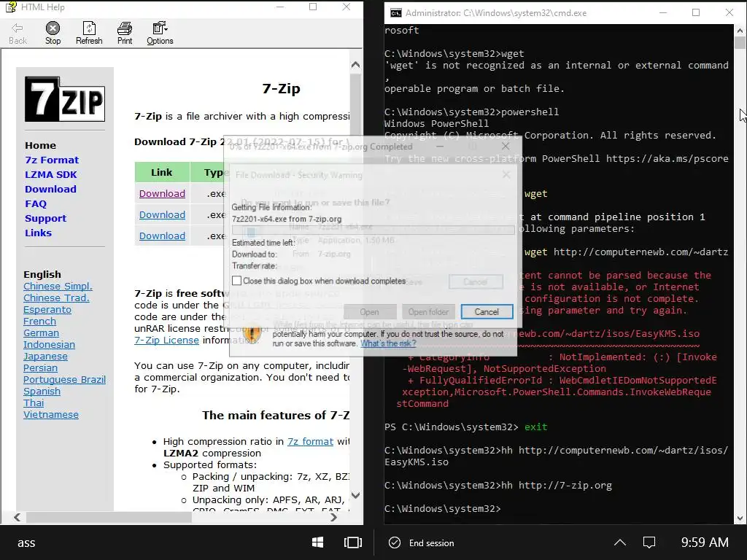Viewport: 747px width, 560px height.
Task: Open the 7z Format sidebar link
Action: [52, 160]
